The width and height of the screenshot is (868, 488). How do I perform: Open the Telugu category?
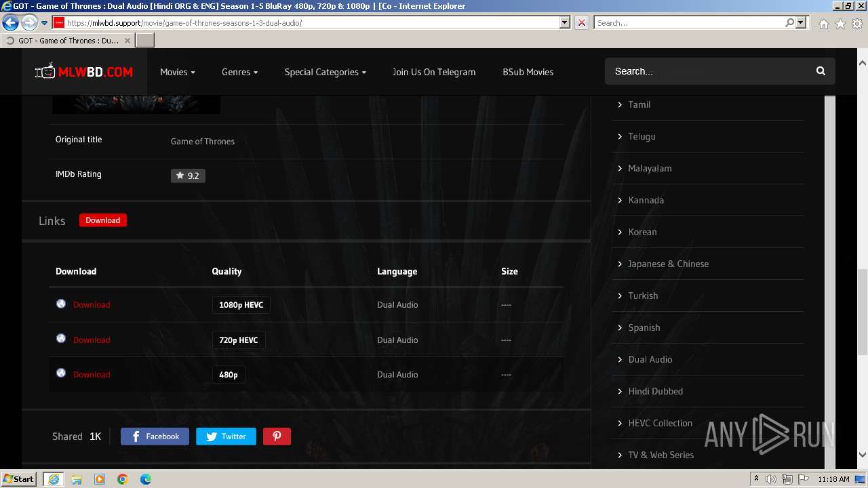point(642,136)
